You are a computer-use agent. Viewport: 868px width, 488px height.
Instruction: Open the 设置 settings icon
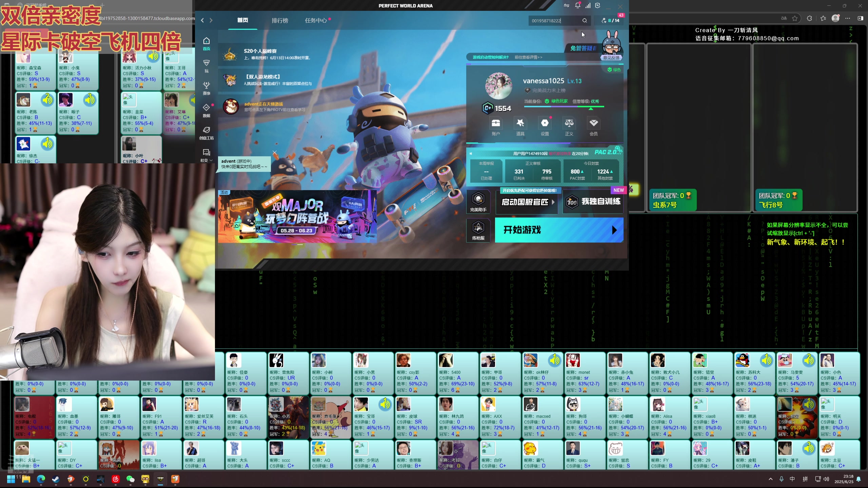coord(545,126)
